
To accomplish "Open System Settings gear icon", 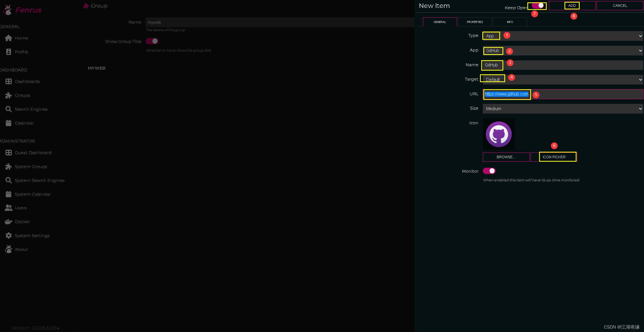I will tap(8, 235).
